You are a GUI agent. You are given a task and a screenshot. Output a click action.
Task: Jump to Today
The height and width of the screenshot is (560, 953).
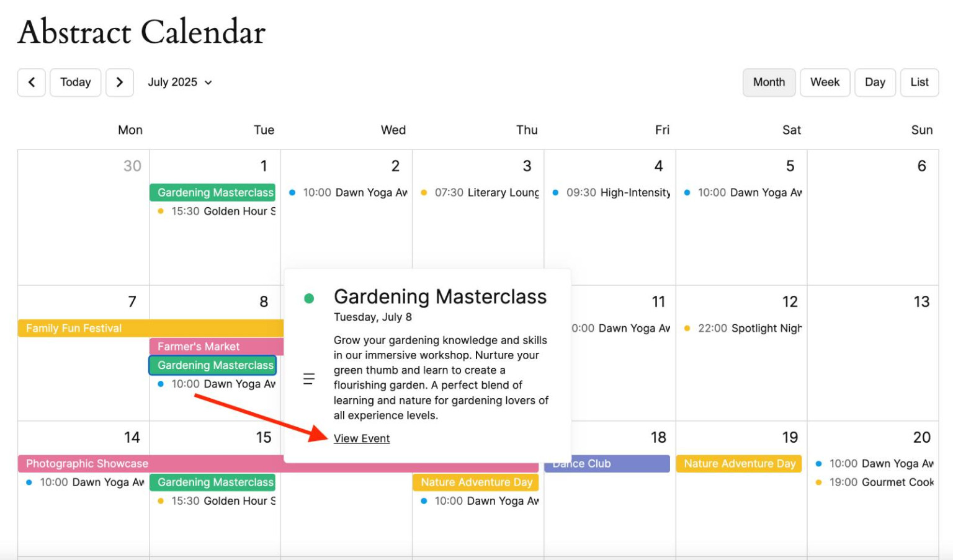[76, 82]
